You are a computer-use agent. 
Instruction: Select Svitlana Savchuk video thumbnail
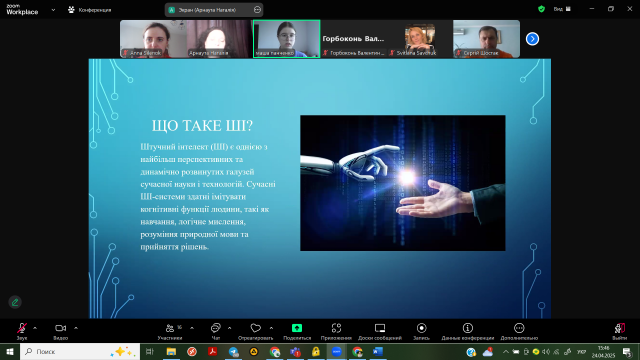coord(420,39)
